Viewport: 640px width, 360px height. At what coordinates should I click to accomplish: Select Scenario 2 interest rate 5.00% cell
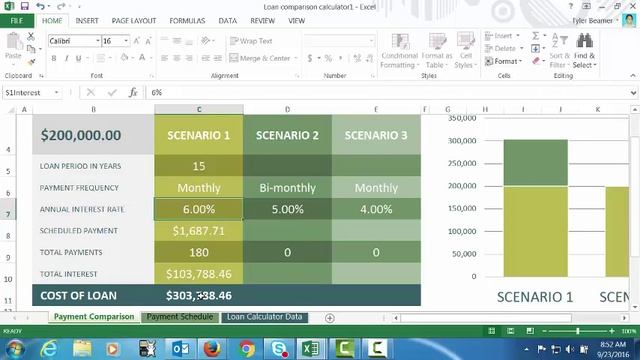287,209
